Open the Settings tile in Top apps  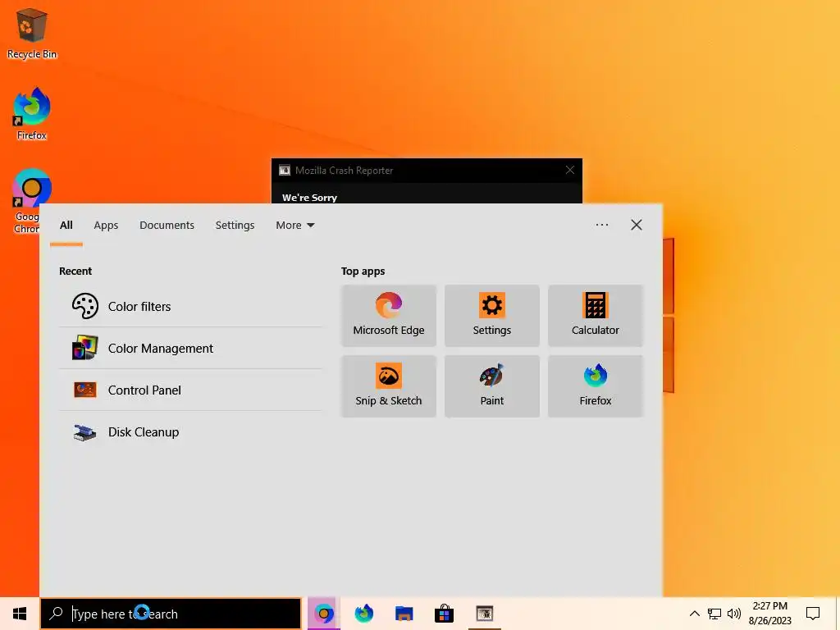(x=492, y=316)
